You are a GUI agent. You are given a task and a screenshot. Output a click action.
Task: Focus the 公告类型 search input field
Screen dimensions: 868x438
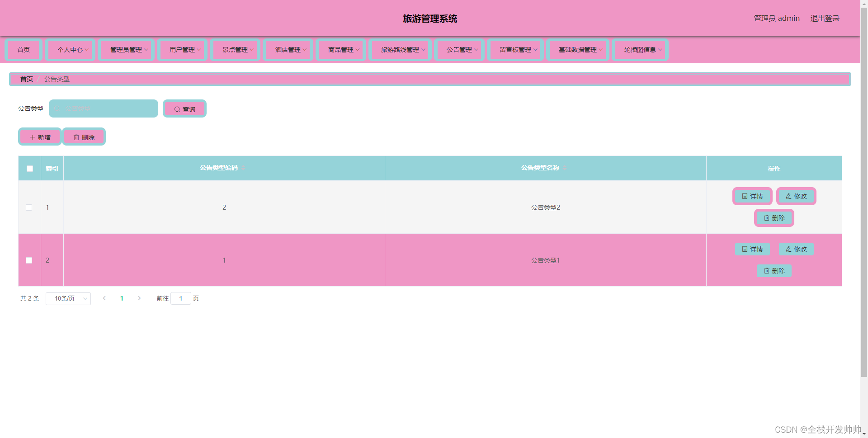[x=104, y=108]
